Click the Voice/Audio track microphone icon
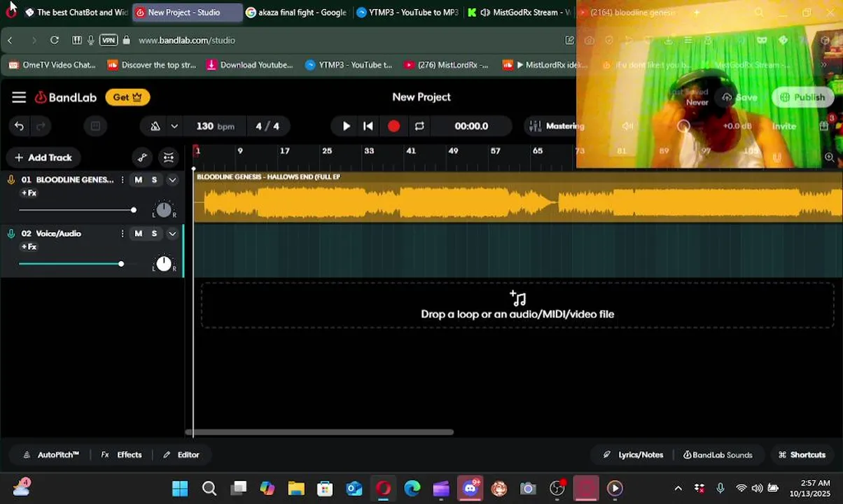The height and width of the screenshot is (504, 843). click(11, 234)
